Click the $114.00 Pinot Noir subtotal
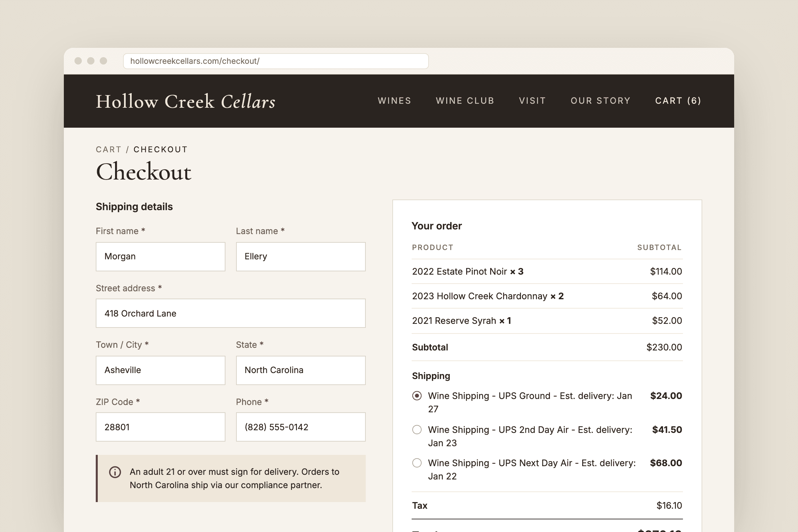The image size is (798, 532). [666, 271]
